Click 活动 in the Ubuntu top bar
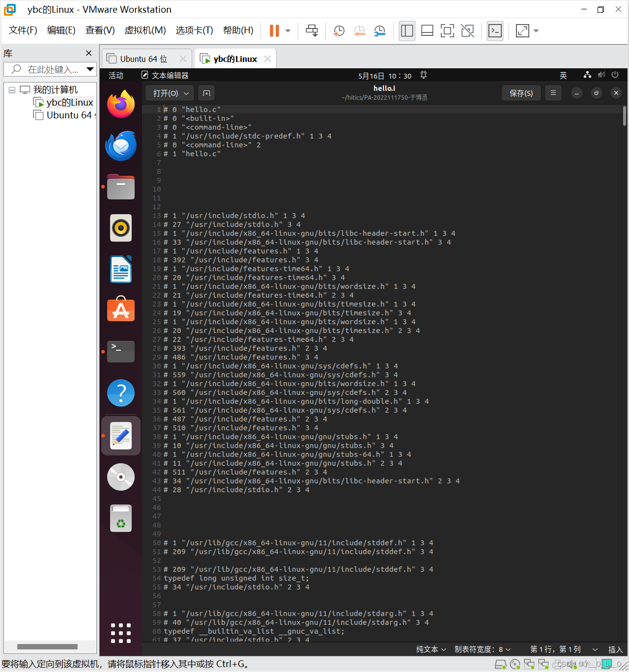629x672 pixels. (116, 76)
